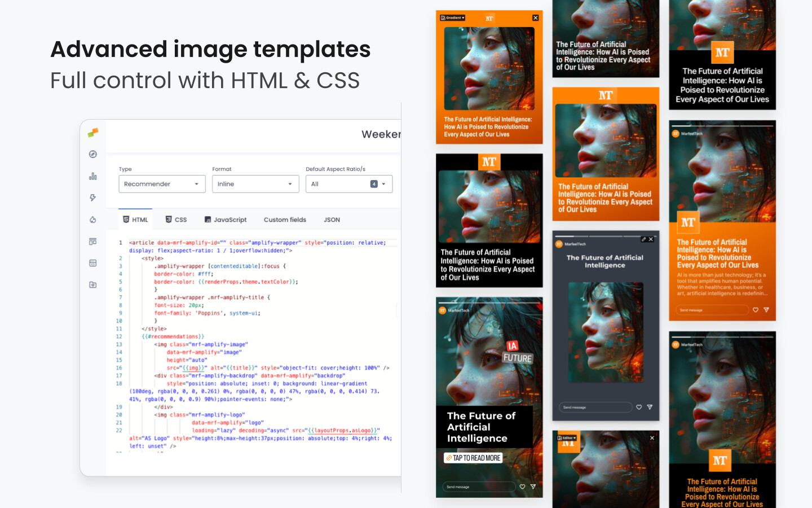812x508 pixels.
Task: Select the first orange card's face image
Action: click(x=489, y=68)
